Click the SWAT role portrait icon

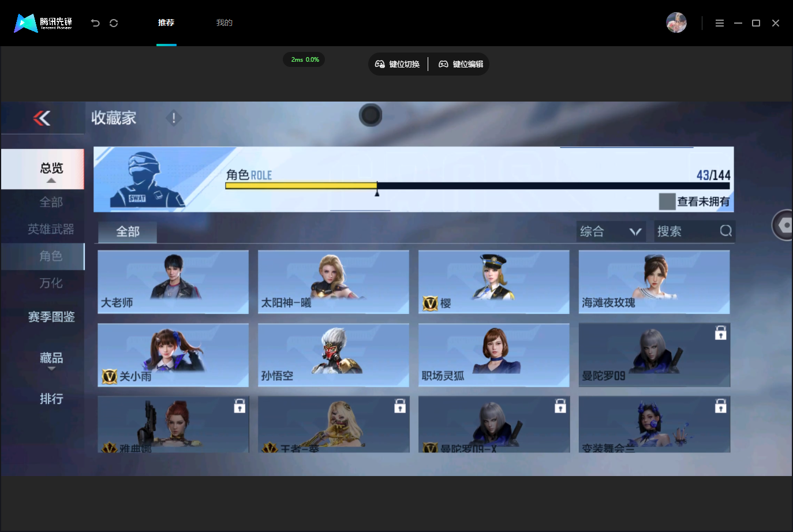[x=147, y=179]
